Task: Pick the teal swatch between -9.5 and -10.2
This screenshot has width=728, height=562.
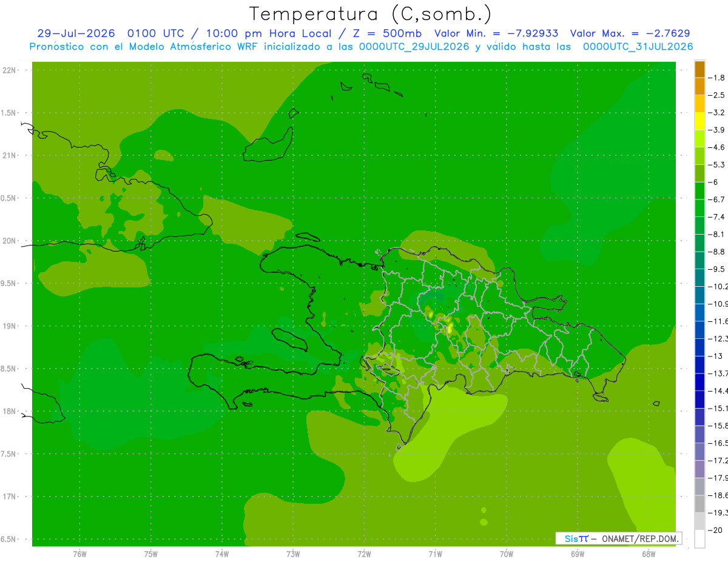Action: [x=699, y=278]
